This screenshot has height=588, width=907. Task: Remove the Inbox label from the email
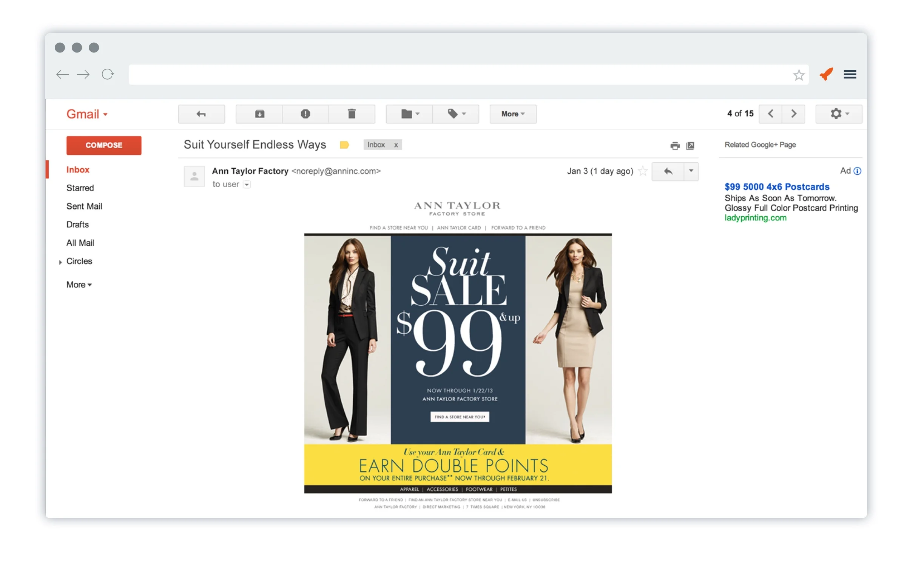(x=396, y=145)
